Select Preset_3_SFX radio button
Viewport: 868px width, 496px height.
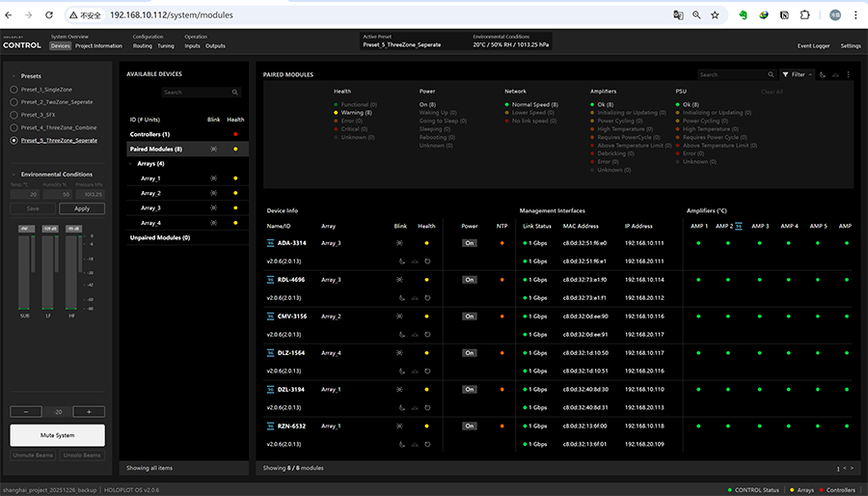14,115
